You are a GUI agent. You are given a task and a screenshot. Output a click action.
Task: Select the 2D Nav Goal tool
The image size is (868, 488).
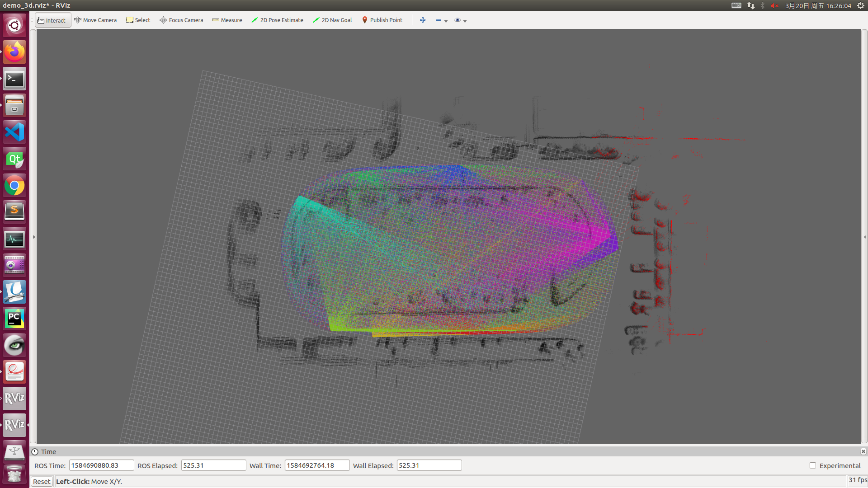(332, 20)
